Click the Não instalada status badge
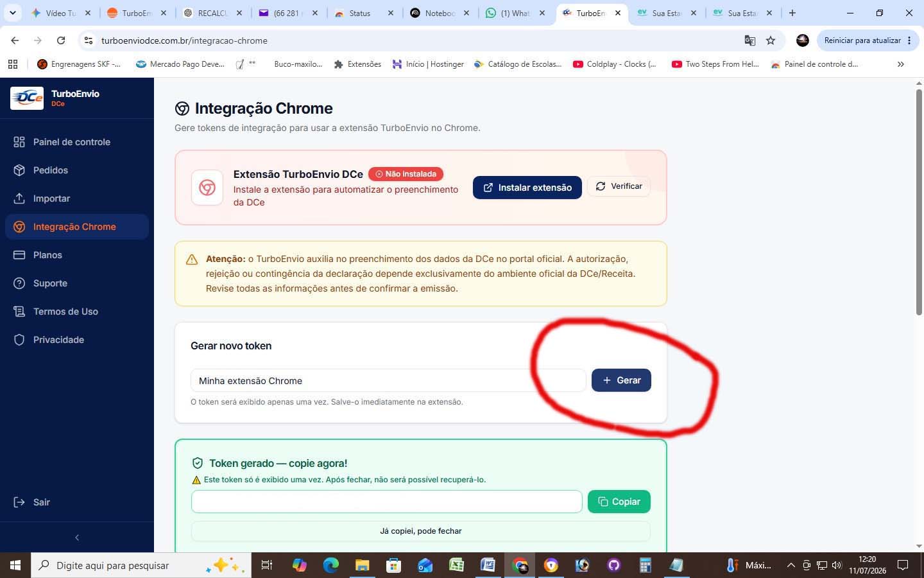 tap(406, 174)
